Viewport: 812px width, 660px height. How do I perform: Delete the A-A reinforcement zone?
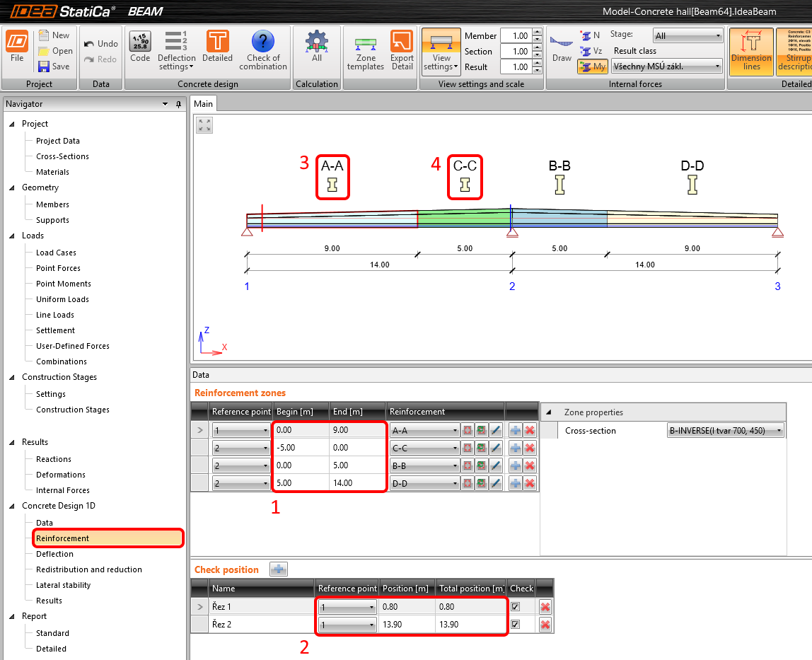530,430
